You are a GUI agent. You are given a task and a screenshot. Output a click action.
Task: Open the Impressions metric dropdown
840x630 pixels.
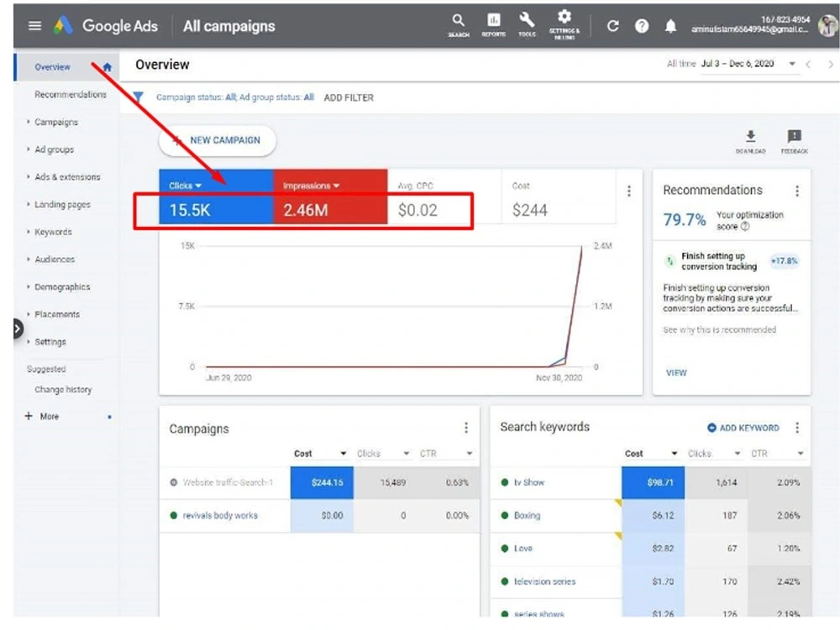(312, 186)
